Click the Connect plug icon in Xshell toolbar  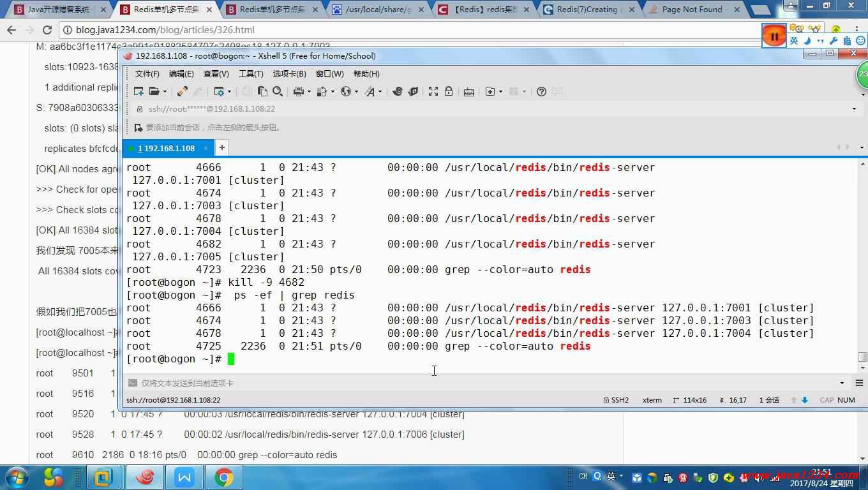(182, 91)
